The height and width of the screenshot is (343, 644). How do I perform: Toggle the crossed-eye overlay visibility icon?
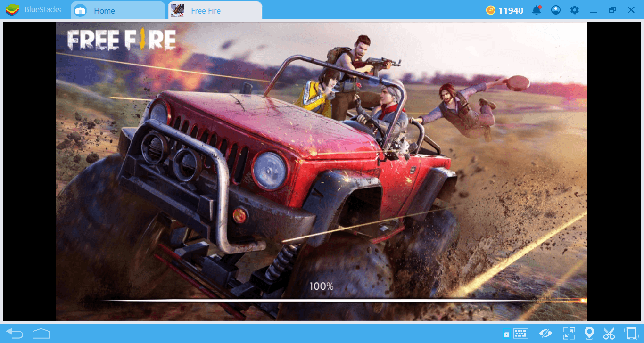pyautogui.click(x=545, y=334)
